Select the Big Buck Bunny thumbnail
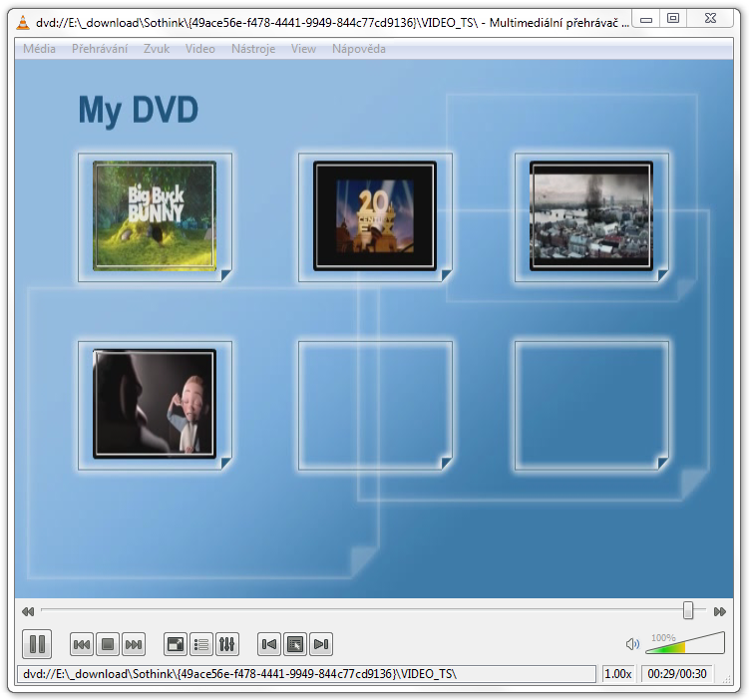 [x=155, y=215]
